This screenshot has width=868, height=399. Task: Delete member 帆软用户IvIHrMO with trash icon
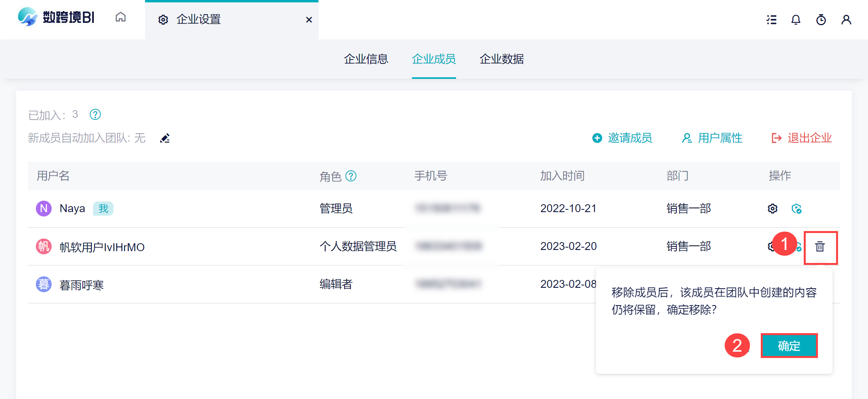click(x=820, y=247)
